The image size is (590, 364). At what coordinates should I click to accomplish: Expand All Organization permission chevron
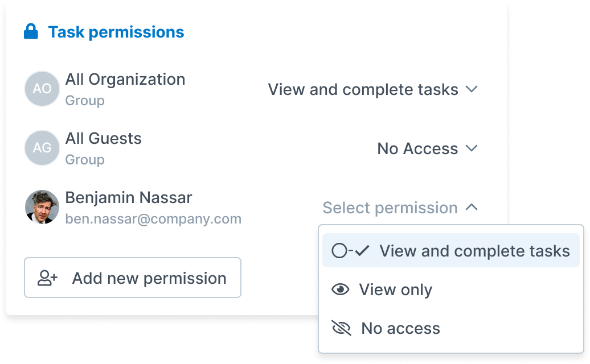pos(472,89)
